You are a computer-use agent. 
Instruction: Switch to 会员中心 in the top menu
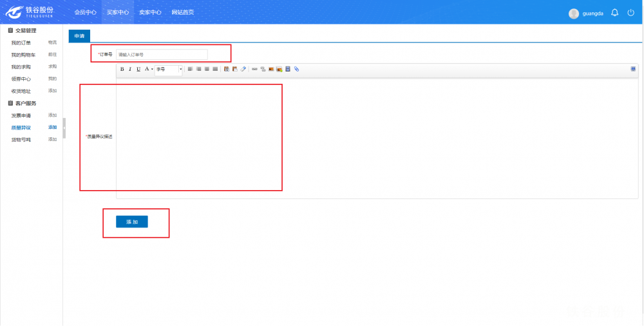pyautogui.click(x=85, y=12)
